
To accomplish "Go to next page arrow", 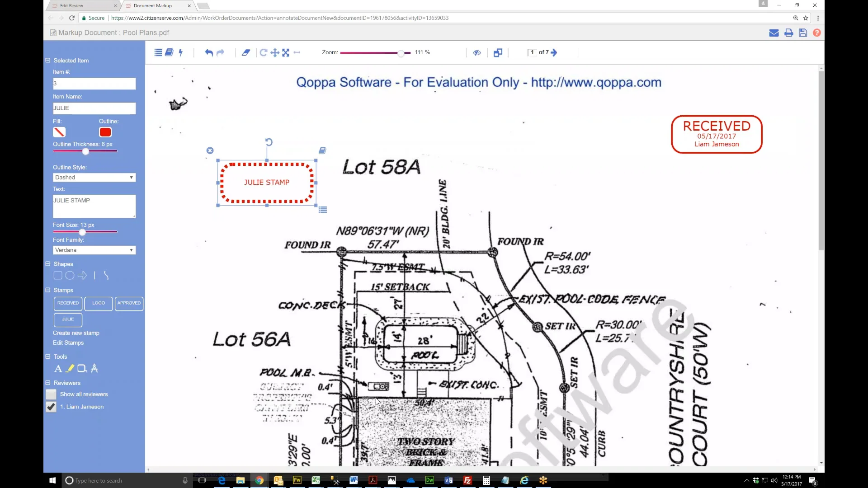I will point(554,52).
